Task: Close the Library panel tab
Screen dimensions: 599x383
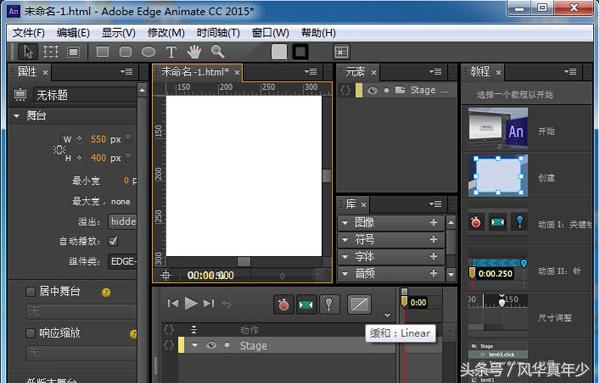Action: pyautogui.click(x=363, y=205)
